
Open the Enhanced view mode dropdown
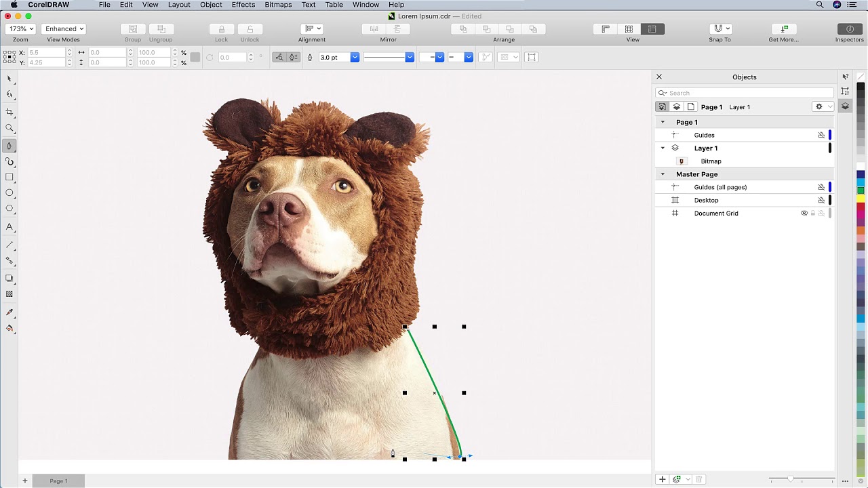63,29
